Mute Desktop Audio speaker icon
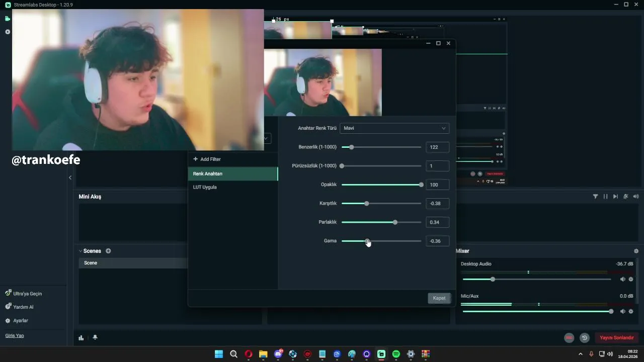Screen dimensions: 644x362 coord(622,279)
